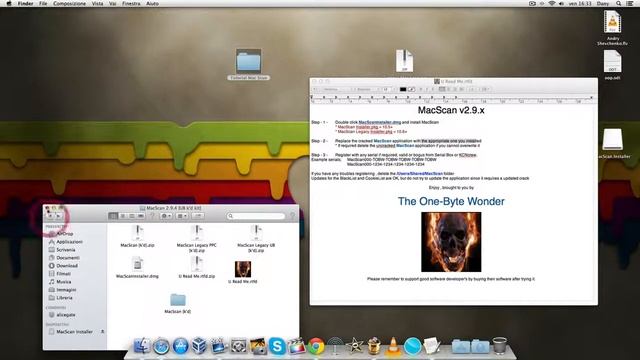Go back in Finder window

(x=50, y=216)
